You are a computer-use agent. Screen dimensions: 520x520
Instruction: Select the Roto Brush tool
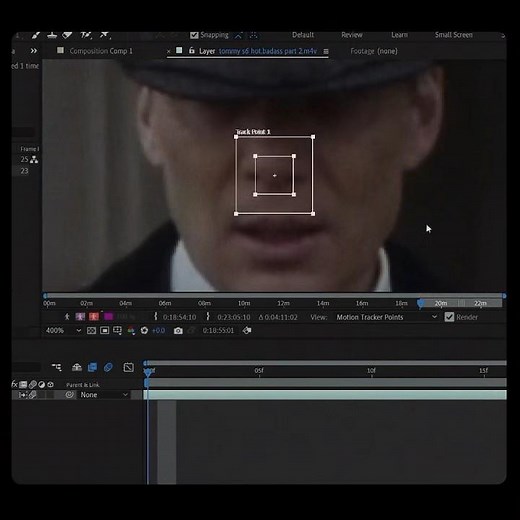(x=86, y=35)
